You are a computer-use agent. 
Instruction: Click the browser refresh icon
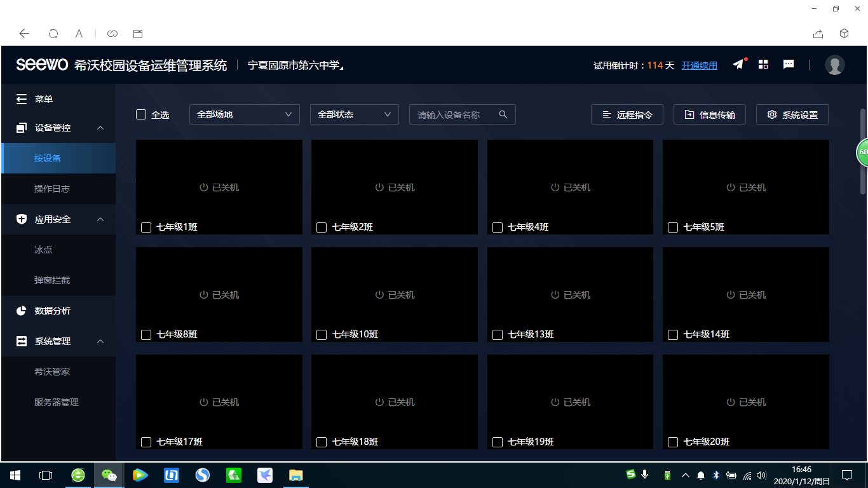click(x=53, y=33)
